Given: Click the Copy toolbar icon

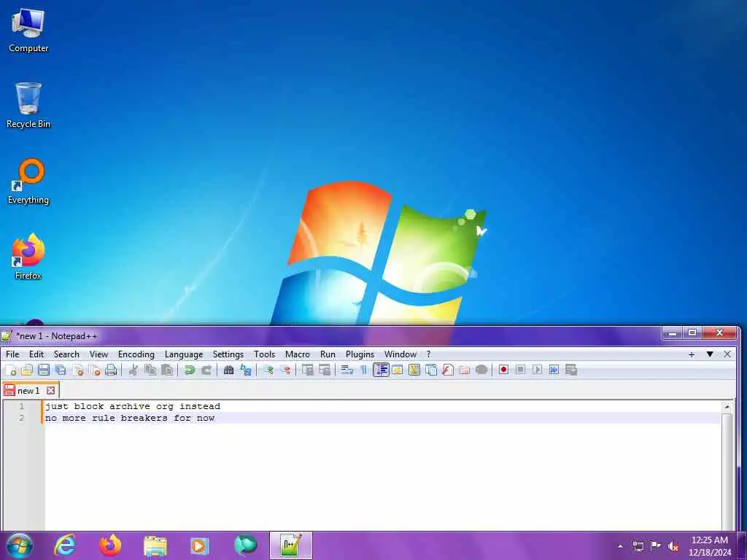Looking at the screenshot, I should pyautogui.click(x=150, y=370).
